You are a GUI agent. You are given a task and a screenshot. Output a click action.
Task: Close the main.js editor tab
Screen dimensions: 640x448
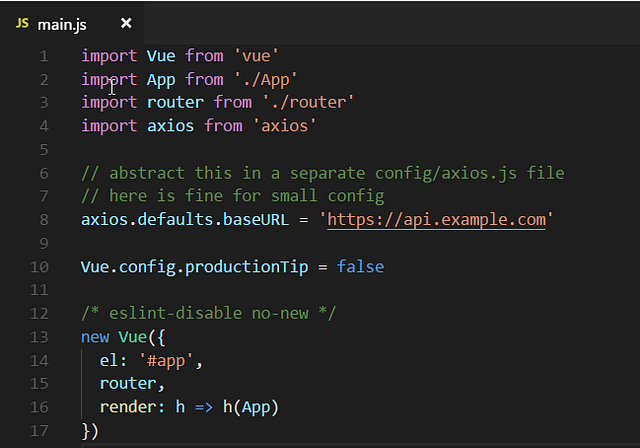[x=126, y=23]
